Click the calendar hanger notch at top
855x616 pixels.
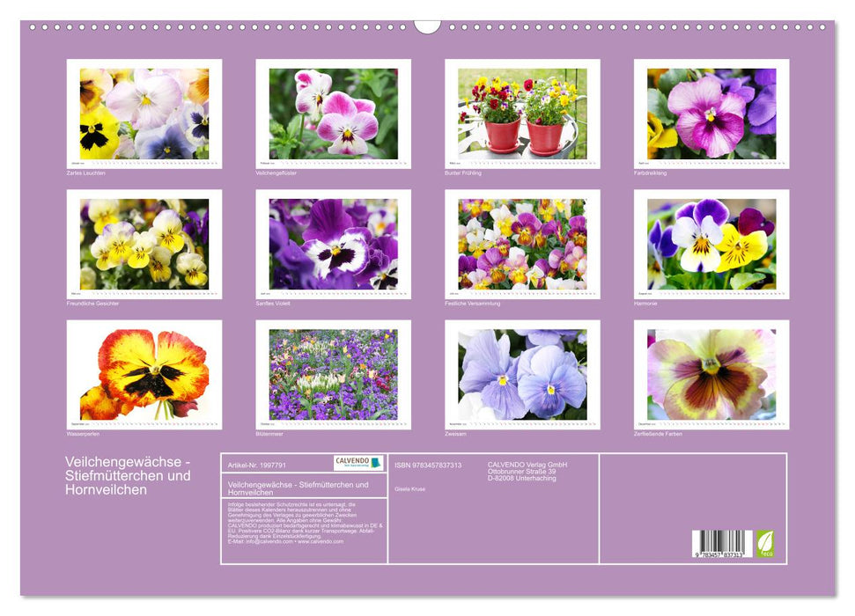click(x=427, y=26)
